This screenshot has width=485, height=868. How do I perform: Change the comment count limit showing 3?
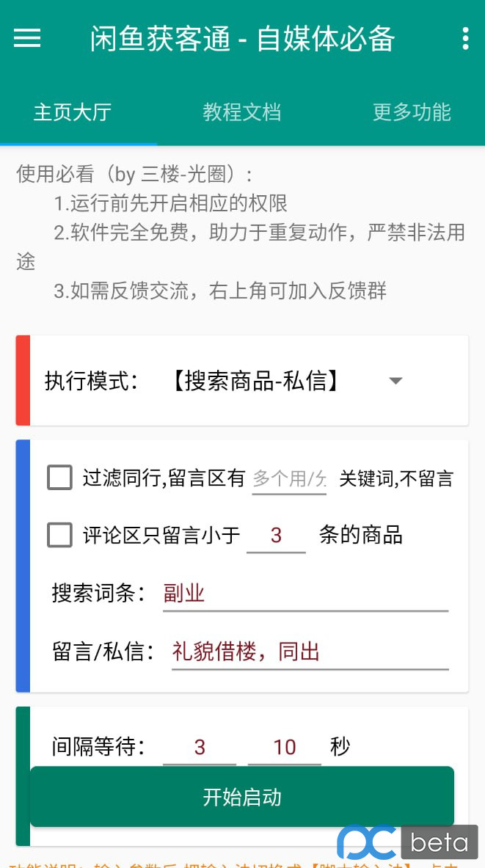tap(277, 535)
